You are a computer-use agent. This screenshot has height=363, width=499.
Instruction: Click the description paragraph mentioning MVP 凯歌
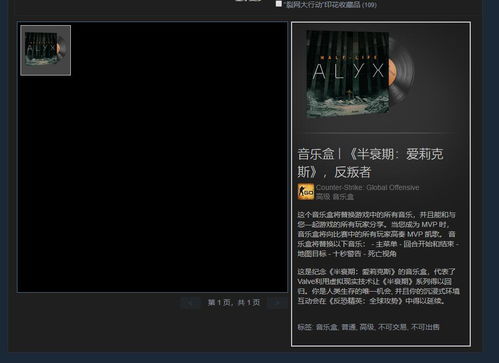point(378,234)
